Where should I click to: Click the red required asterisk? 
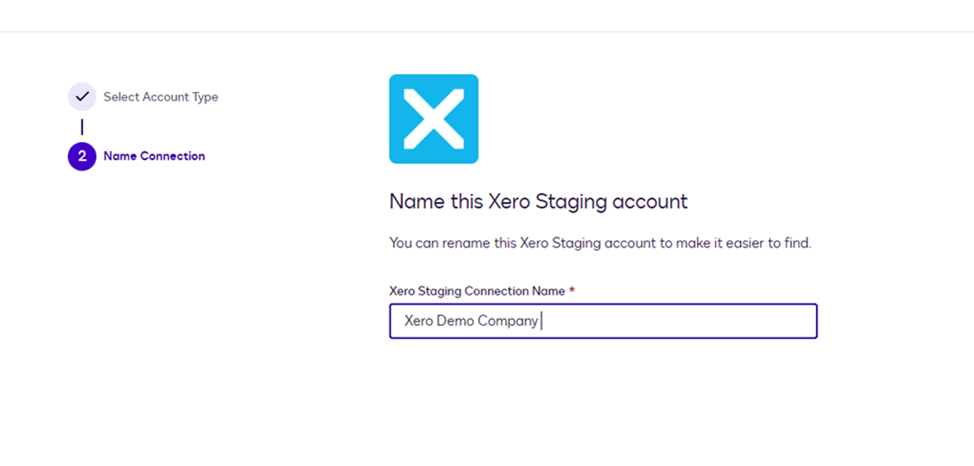572,291
